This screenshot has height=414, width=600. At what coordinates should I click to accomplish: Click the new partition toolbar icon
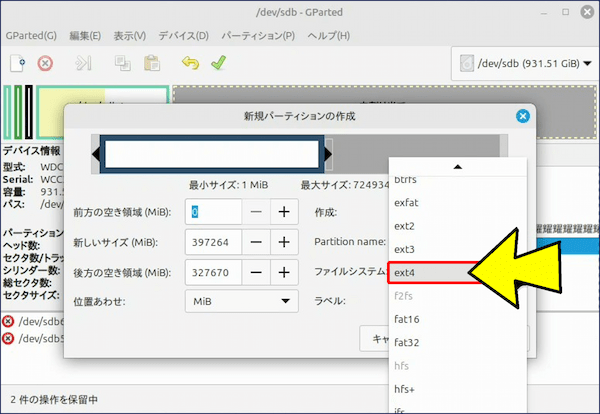tap(17, 63)
